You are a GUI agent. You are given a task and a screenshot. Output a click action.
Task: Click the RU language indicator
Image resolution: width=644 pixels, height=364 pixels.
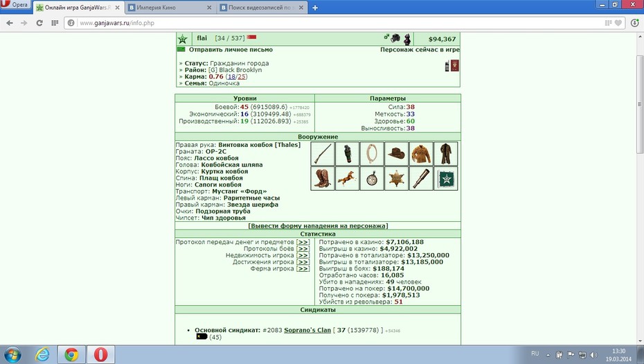coord(535,354)
